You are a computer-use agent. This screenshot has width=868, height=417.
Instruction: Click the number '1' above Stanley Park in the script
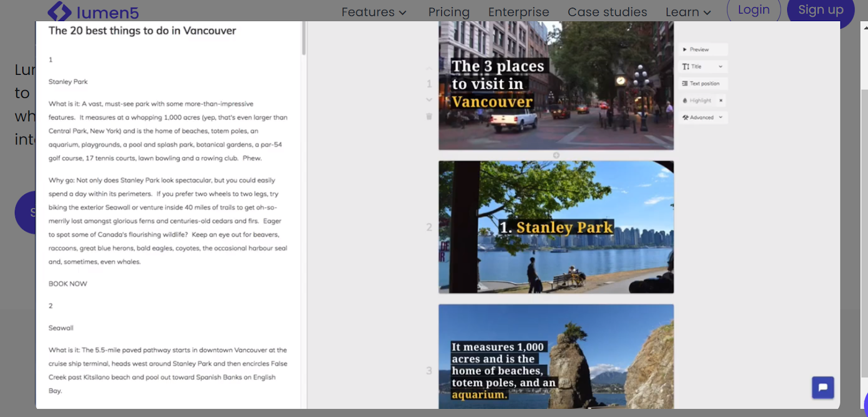pos(50,60)
